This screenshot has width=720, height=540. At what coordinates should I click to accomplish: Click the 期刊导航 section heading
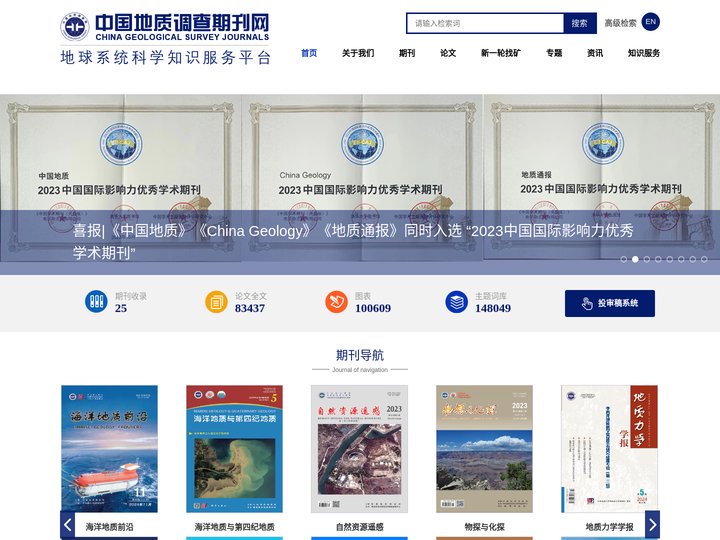pyautogui.click(x=360, y=355)
